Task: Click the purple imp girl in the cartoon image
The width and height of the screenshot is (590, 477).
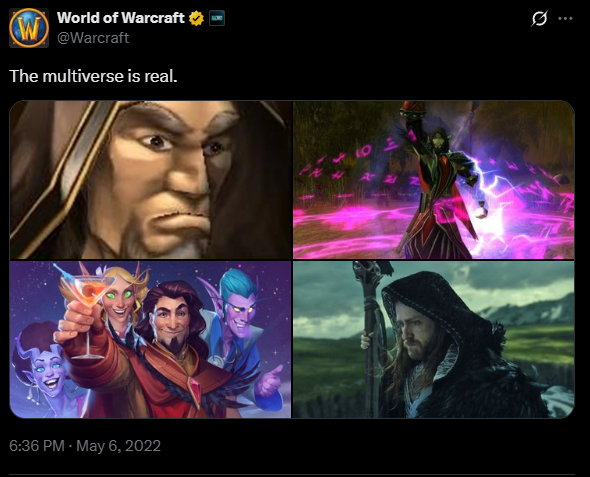Action: click(x=43, y=369)
